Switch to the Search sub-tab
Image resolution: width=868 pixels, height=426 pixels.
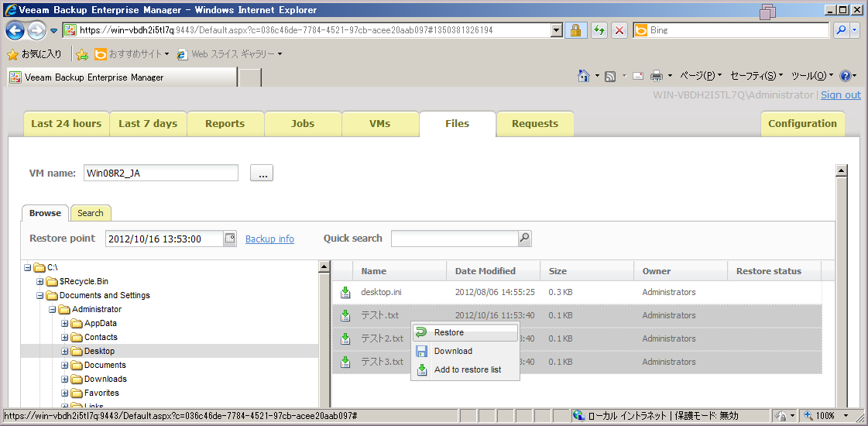[91, 213]
